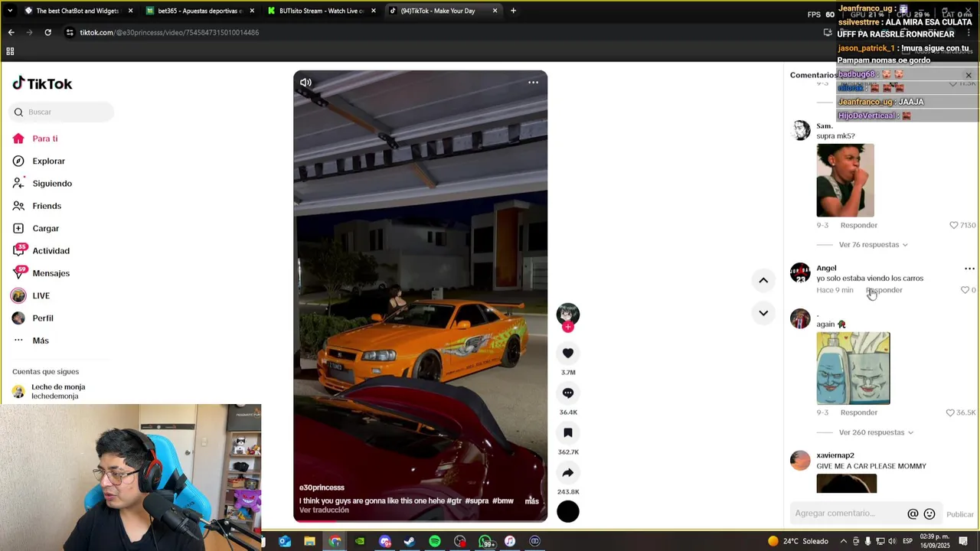Open Spotify from taskbar
The image size is (980, 551).
click(x=435, y=541)
